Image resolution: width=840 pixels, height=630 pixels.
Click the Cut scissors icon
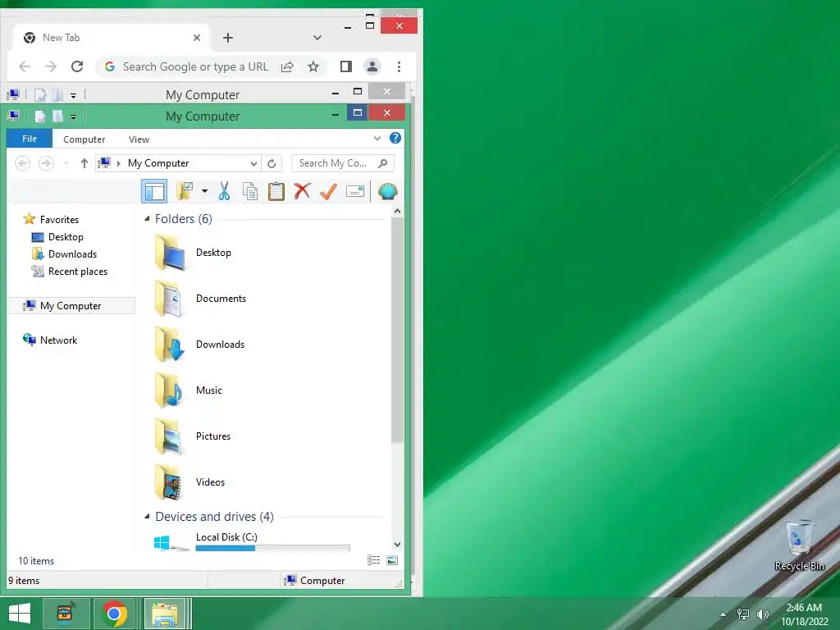coord(224,191)
